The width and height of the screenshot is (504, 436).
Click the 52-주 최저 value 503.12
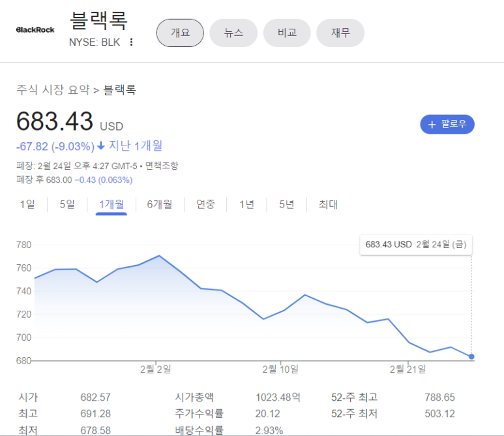439,414
